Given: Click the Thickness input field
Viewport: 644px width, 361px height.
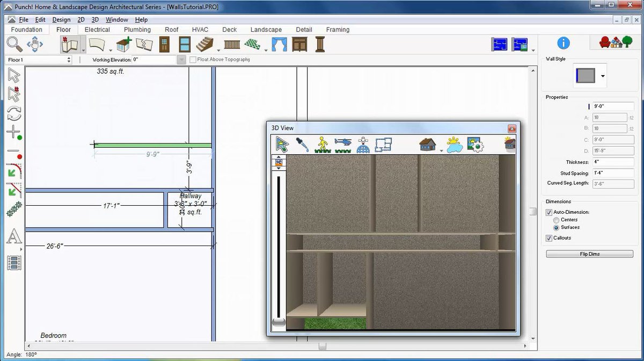Looking at the screenshot, I should (x=612, y=162).
